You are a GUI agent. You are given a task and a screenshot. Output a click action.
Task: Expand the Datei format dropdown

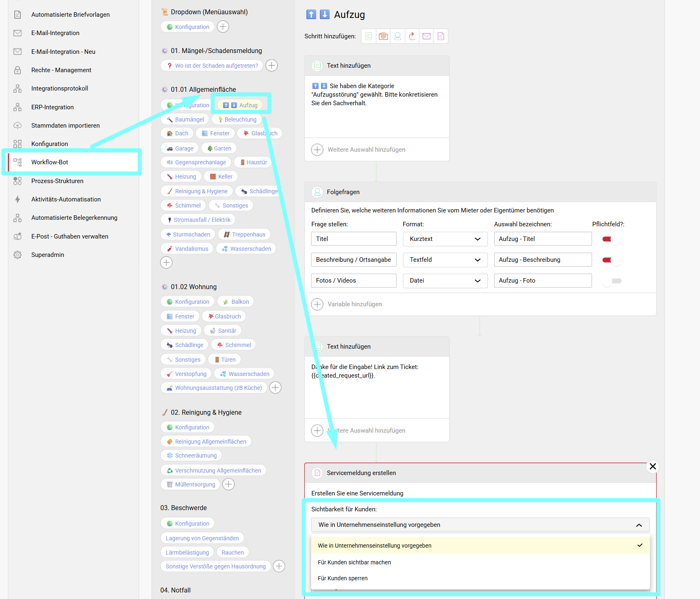(445, 281)
